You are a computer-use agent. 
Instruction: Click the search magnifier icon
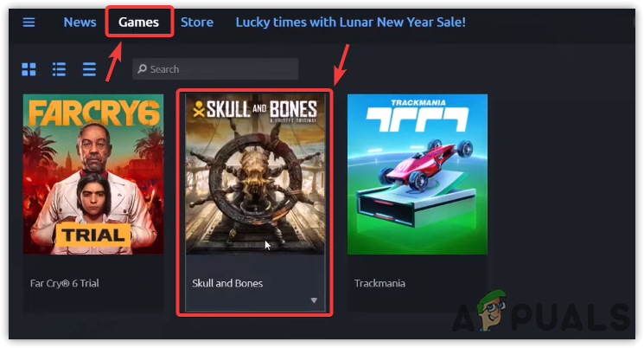[143, 68]
